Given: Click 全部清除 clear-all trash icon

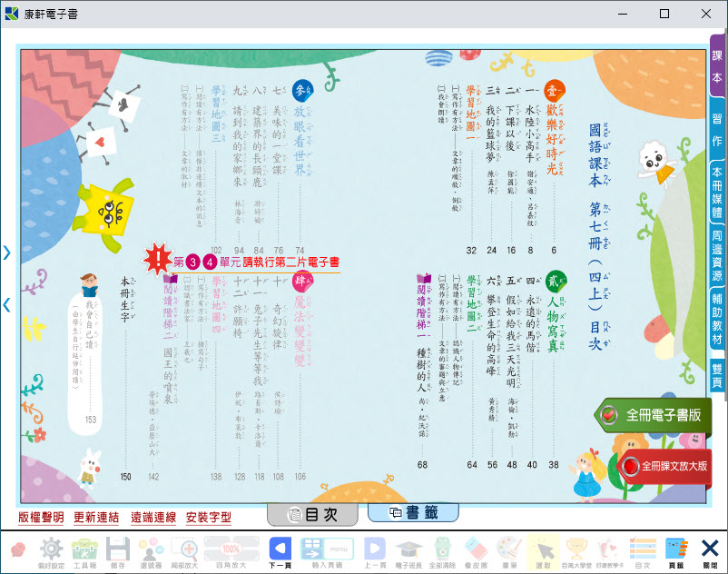Looking at the screenshot, I should tap(441, 549).
